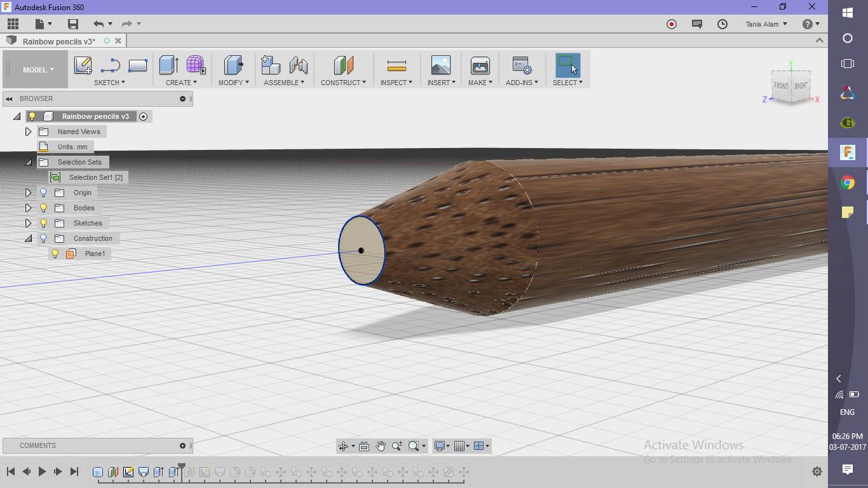Jump to timeline end
Viewport: 868px width, 488px height.
(x=74, y=471)
